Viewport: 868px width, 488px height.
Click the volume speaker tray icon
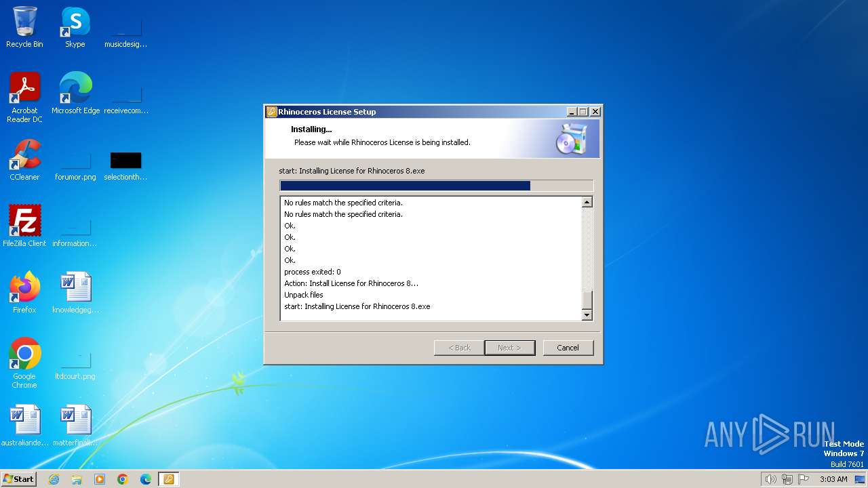point(770,479)
